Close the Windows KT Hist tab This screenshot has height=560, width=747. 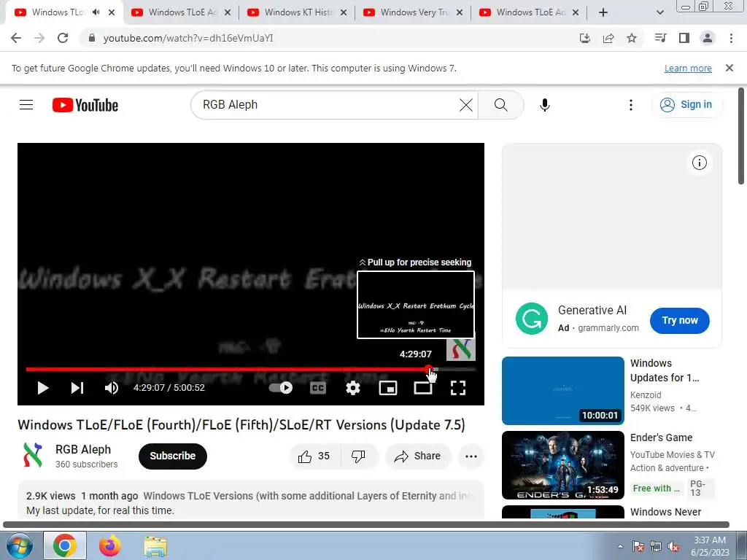(x=344, y=12)
